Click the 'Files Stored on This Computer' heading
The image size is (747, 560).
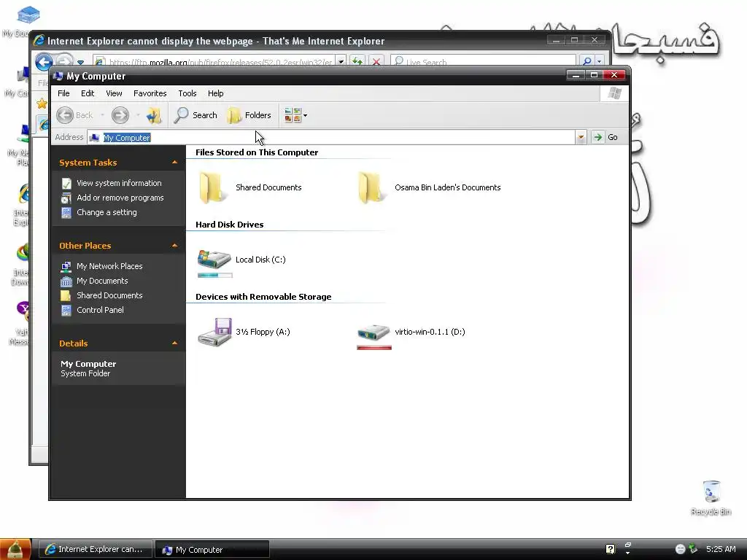(257, 152)
